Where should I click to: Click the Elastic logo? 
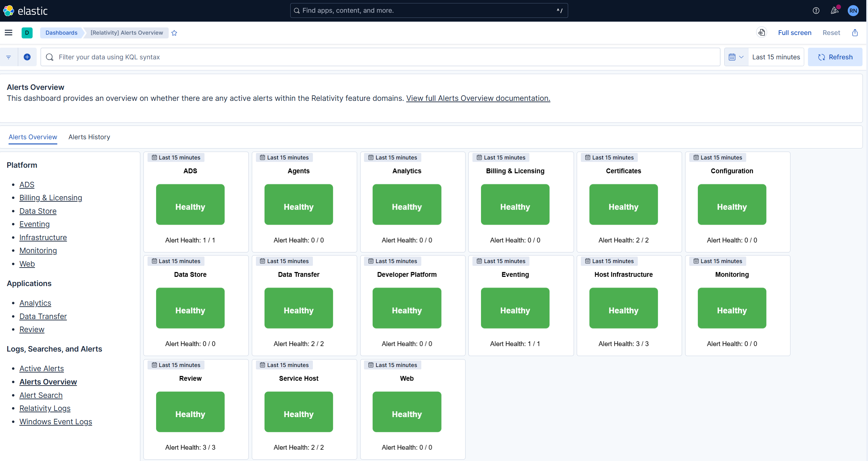pos(26,11)
